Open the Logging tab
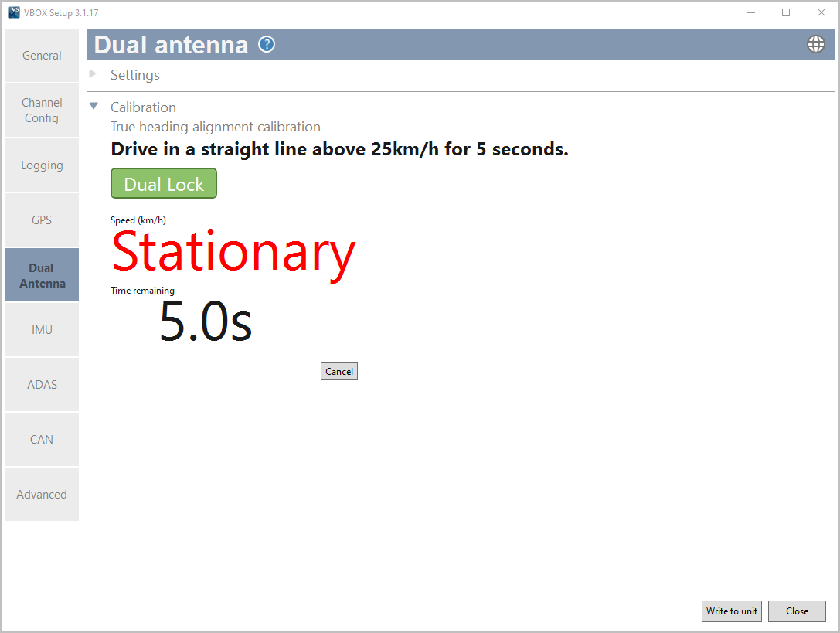The width and height of the screenshot is (840, 633). click(42, 165)
